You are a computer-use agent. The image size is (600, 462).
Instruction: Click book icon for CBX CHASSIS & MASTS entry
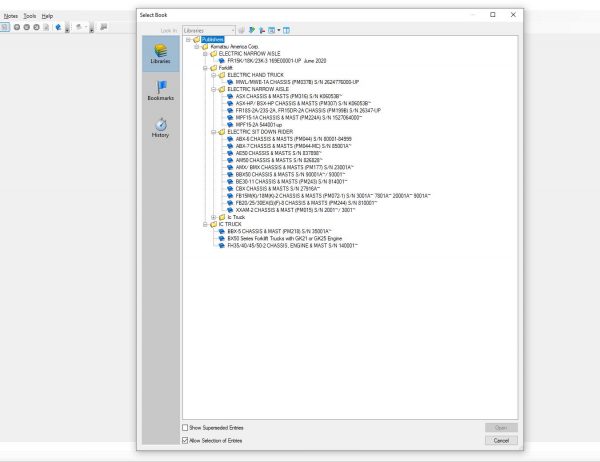[x=230, y=189]
